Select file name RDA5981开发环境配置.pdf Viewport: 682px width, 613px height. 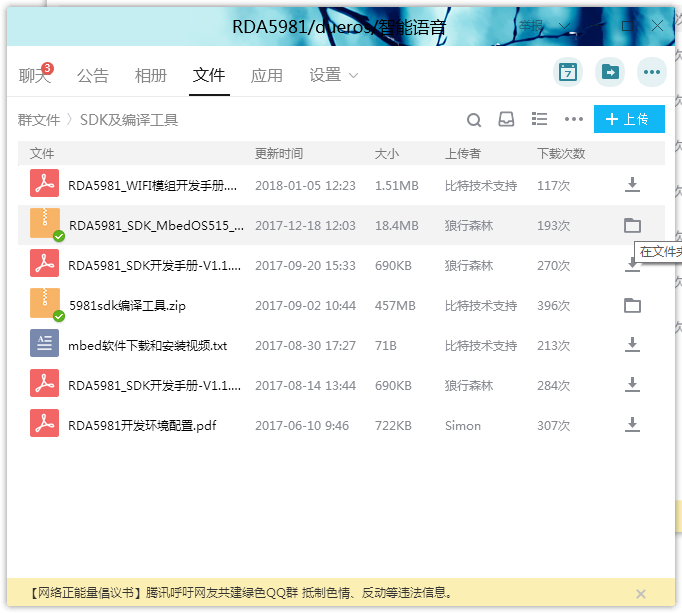(x=142, y=425)
